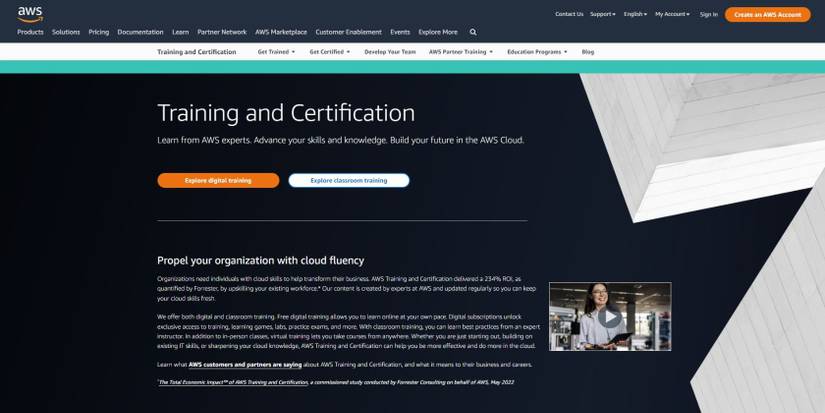Open the search magnifier icon
825x413 pixels.
[473, 32]
